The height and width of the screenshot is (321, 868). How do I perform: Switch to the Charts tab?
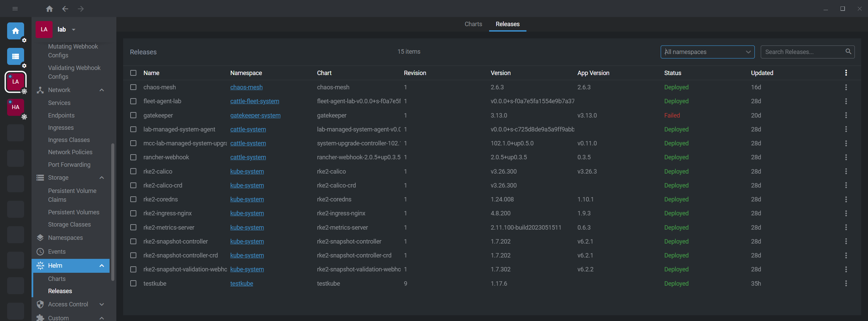point(473,24)
